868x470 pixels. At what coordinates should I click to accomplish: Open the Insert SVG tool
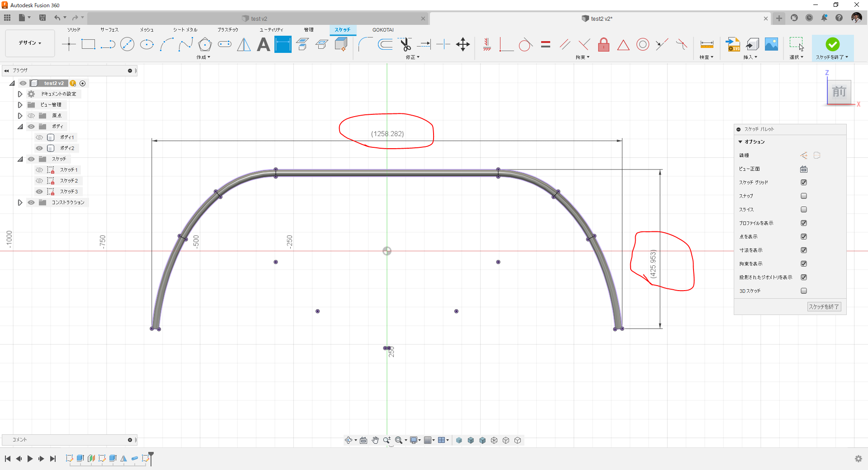[x=733, y=44]
